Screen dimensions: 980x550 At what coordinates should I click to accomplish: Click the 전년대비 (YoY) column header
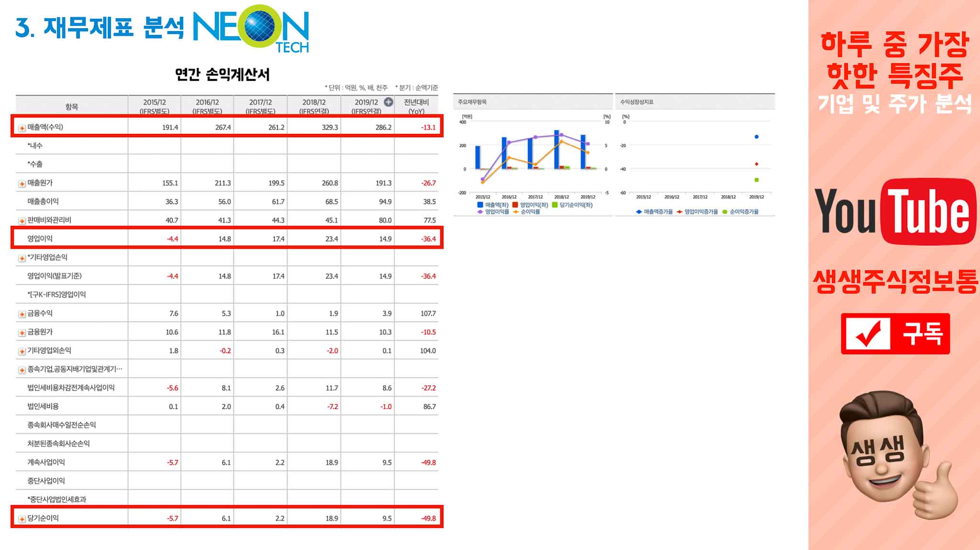pos(416,106)
